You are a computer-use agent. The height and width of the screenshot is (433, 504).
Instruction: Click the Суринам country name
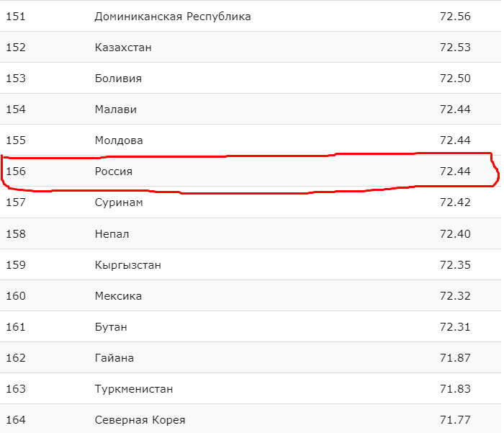[x=119, y=202]
